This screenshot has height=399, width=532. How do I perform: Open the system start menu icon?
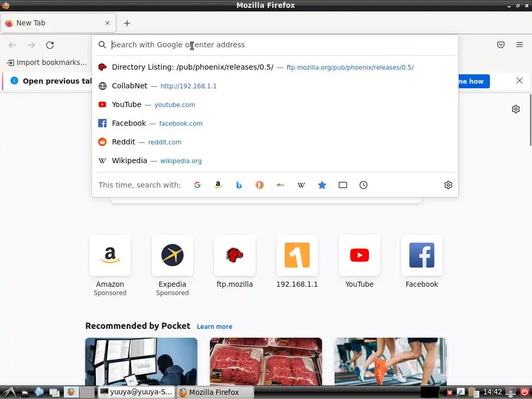pyautogui.click(x=9, y=392)
